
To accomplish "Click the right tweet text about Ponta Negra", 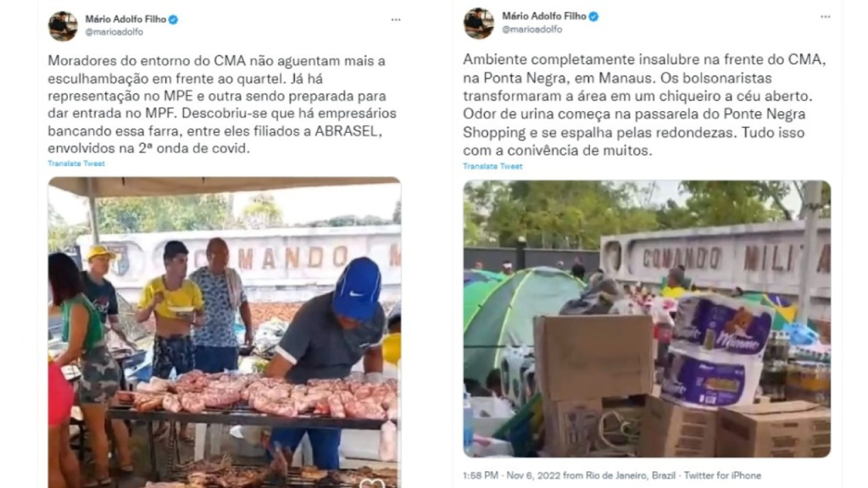I will [x=644, y=105].
